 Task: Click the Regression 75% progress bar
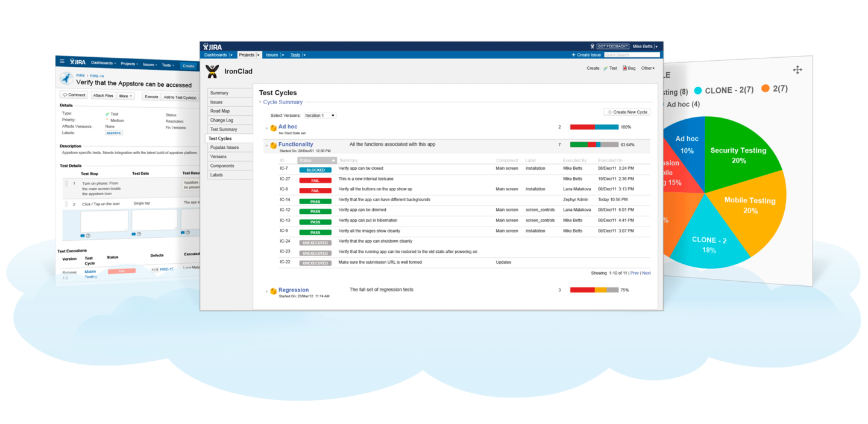point(594,290)
